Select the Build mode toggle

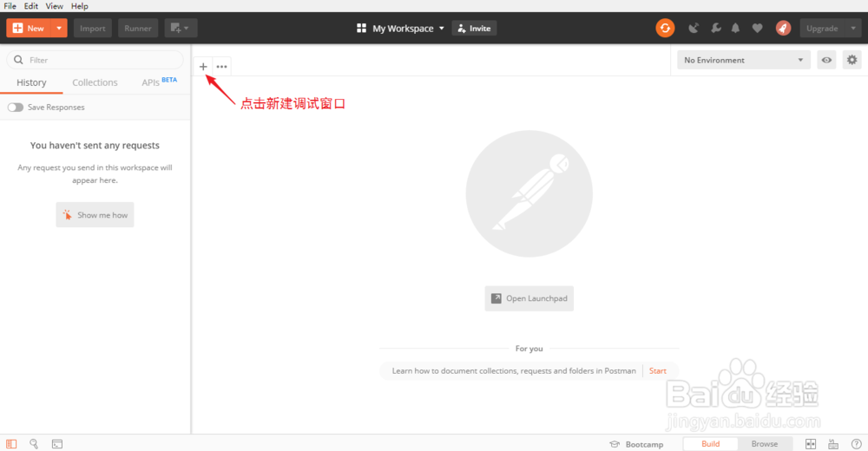[710, 444]
